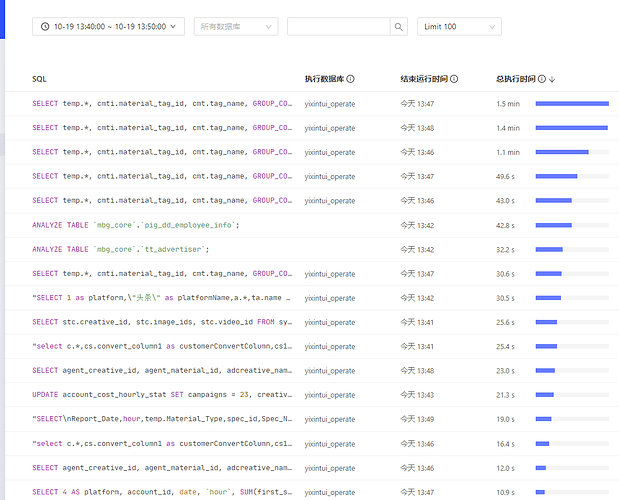This screenshot has width=619, height=500.
Task: Click the clock icon in time range picker
Action: click(x=47, y=27)
